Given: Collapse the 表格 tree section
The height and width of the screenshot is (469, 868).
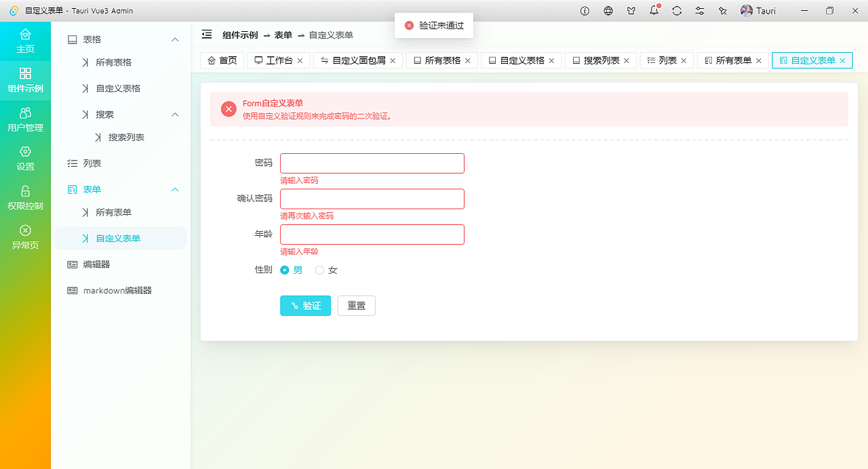Looking at the screenshot, I should click(175, 39).
